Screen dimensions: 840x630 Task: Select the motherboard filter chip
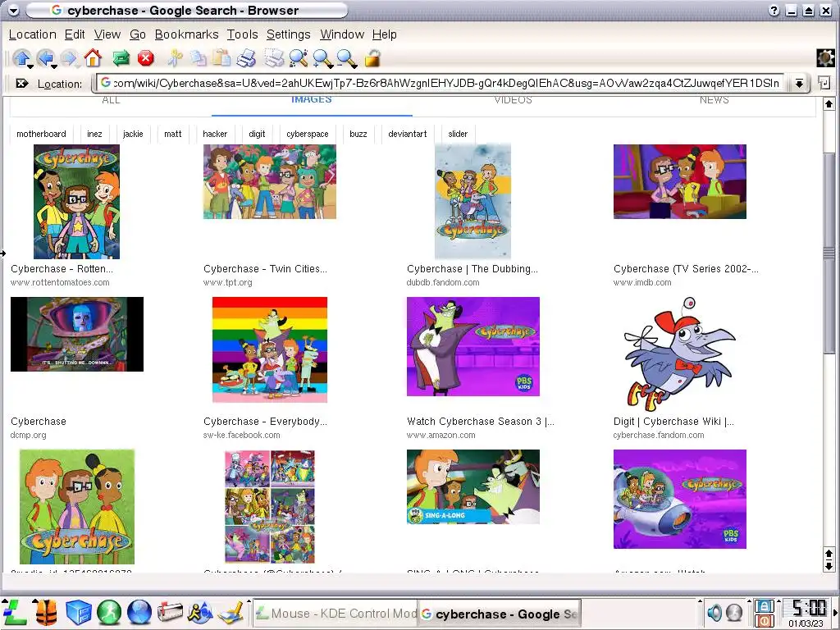tap(41, 134)
